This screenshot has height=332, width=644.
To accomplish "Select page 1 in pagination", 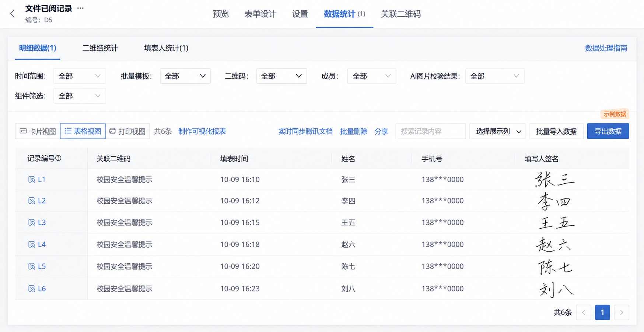I will [602, 312].
